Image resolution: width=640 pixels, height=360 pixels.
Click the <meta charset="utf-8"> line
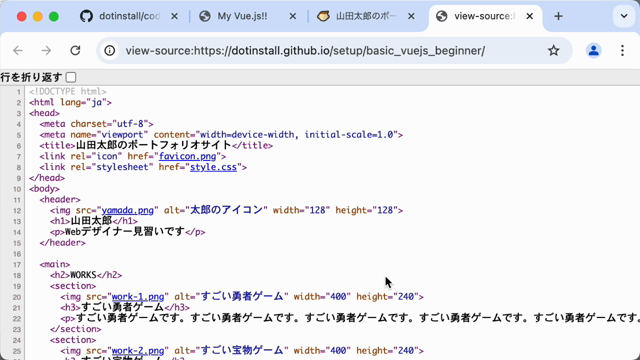click(x=96, y=124)
